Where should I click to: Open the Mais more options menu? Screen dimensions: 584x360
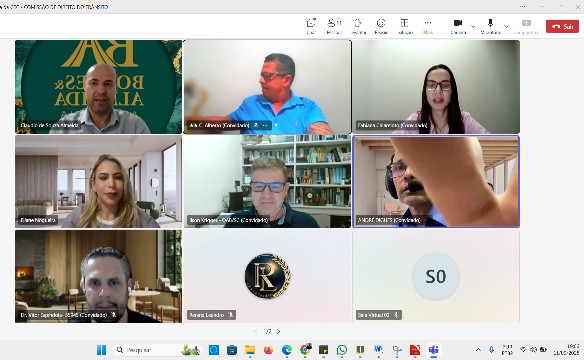(x=428, y=25)
